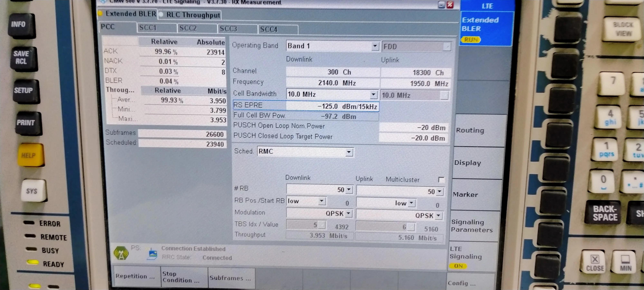Click the blue window minimize icon
The image size is (644, 290).
click(441, 5)
